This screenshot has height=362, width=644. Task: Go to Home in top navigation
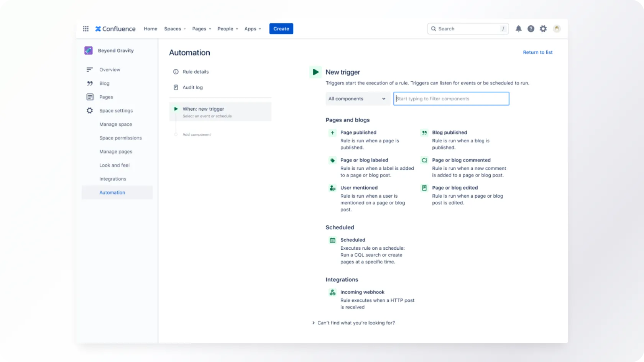[x=150, y=29]
